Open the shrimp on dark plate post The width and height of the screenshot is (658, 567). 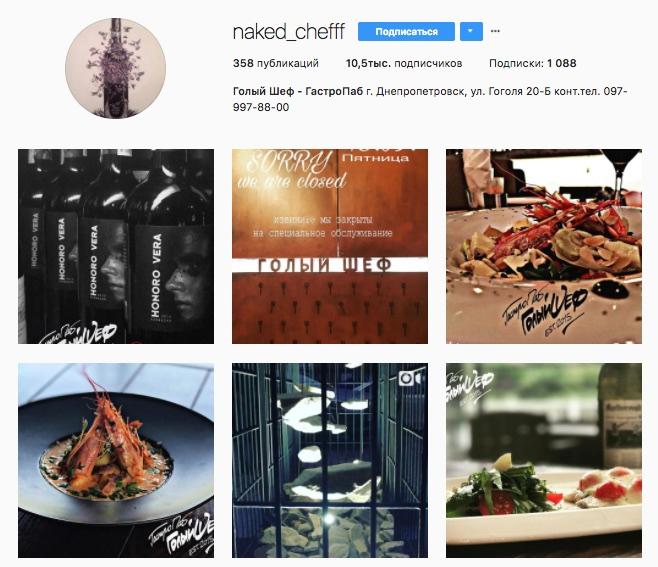click(x=116, y=460)
